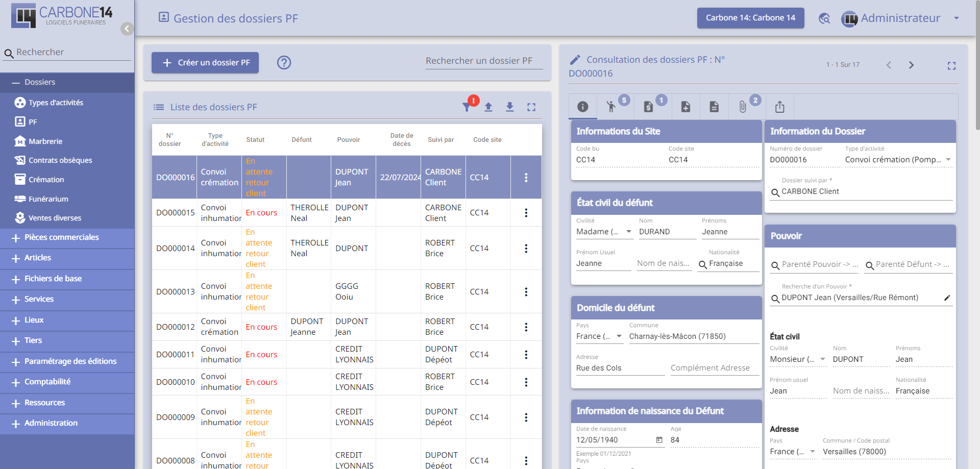This screenshot has width=980, height=469.
Task: Click the download arrow icon in list header
Action: [x=510, y=107]
